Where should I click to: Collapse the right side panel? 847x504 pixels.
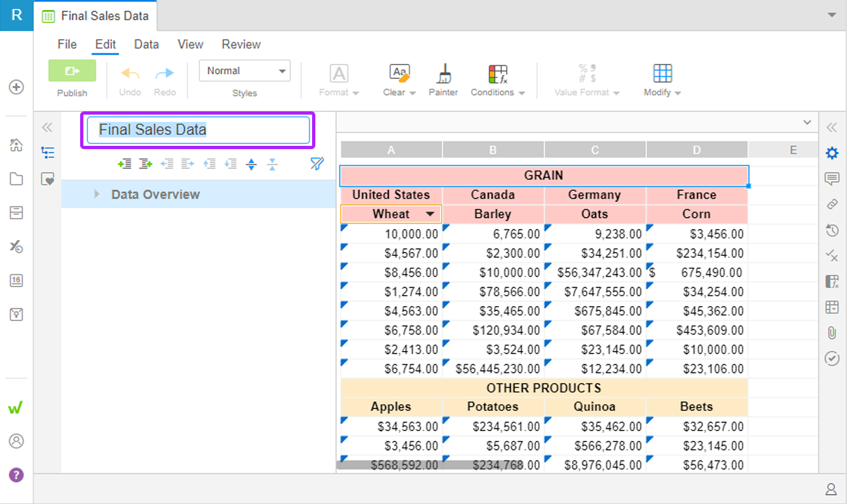click(832, 127)
